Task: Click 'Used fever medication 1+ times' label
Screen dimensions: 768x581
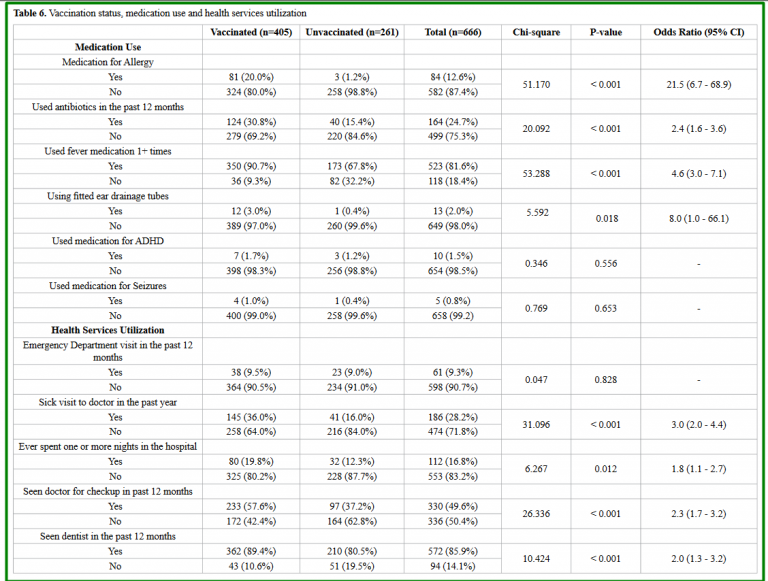Action: pos(108,151)
